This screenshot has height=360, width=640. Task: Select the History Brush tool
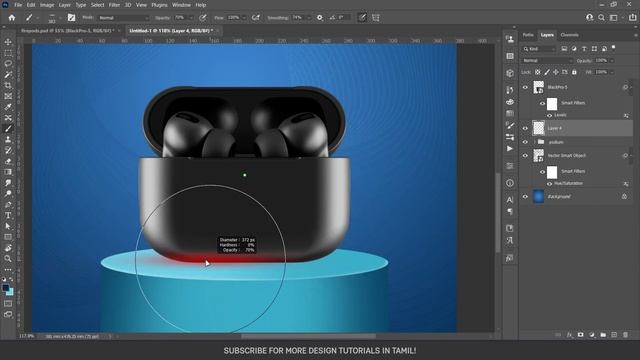(8, 150)
